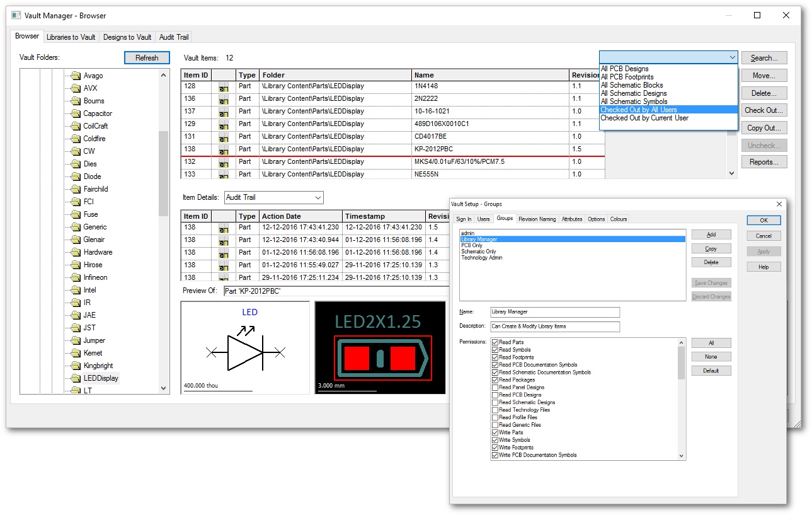Screen dimensions: 812x515
Task: Collapse the search filter combo box
Action: click(732, 57)
